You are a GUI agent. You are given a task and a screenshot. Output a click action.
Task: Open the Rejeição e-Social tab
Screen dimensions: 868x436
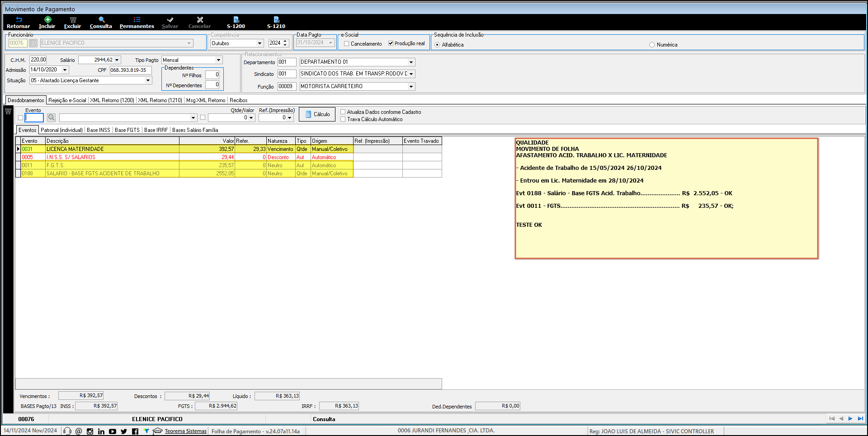67,100
